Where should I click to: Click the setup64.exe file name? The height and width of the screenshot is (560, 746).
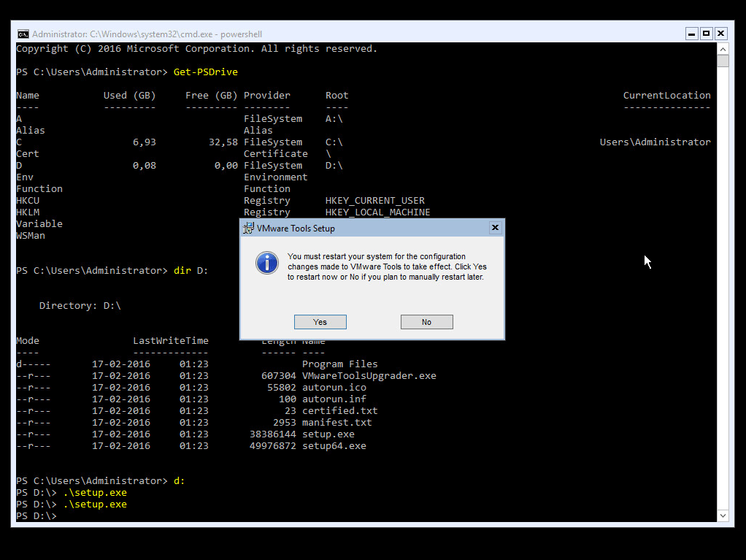point(334,446)
